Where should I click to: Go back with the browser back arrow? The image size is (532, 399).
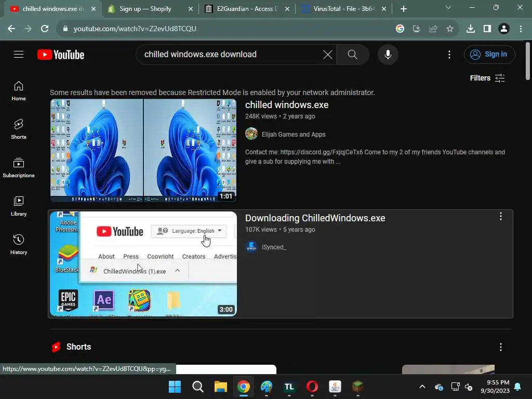pos(11,29)
